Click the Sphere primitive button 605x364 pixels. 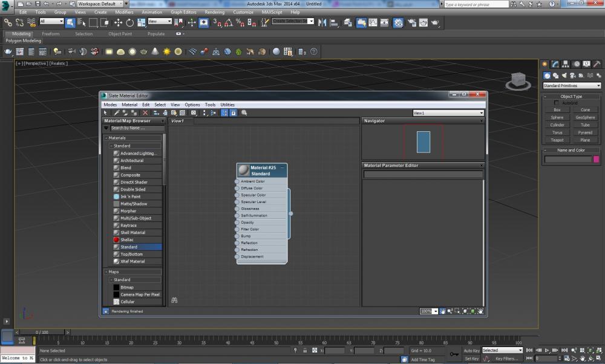[557, 117]
